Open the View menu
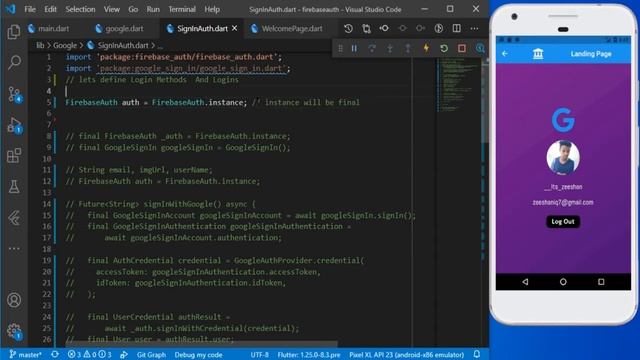The height and width of the screenshot is (360, 640). [x=111, y=9]
